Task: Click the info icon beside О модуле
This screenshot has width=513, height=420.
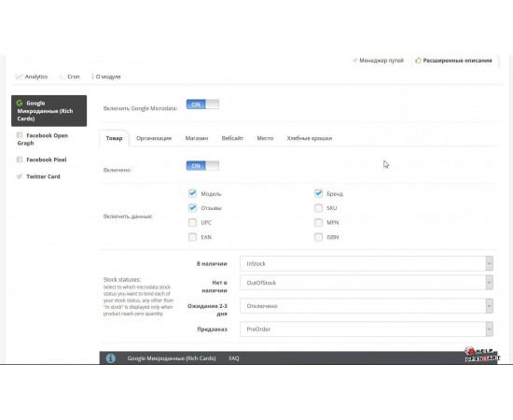Action: click(92, 77)
